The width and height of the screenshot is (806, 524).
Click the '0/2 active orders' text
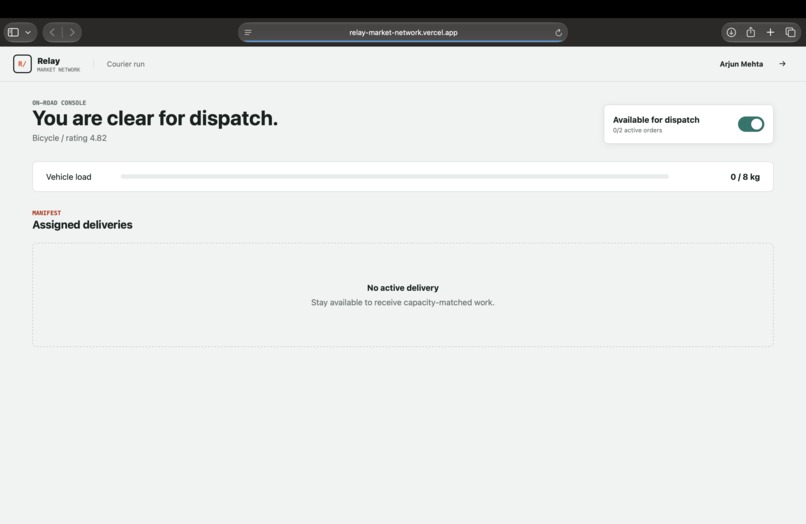coord(637,131)
